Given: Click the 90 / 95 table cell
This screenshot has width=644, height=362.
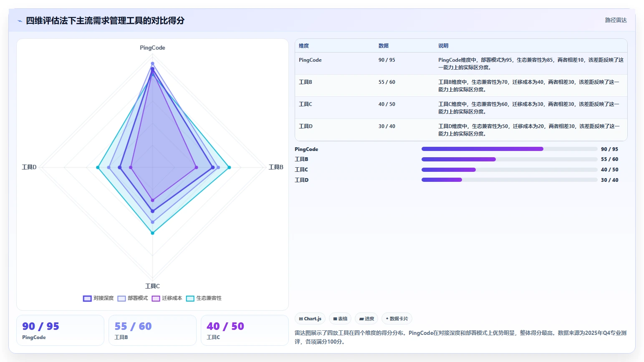Looking at the screenshot, I should click(387, 60).
